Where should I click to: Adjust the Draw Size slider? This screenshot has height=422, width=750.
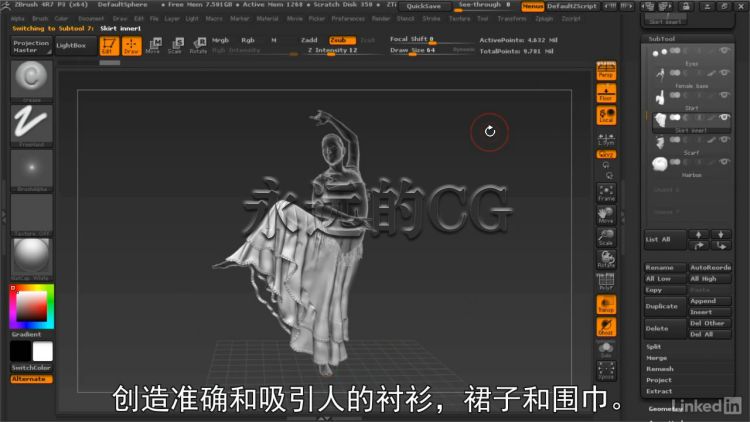click(x=420, y=50)
